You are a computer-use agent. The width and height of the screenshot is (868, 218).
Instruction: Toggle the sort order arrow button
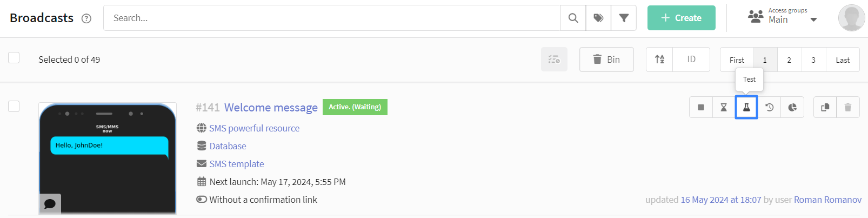[659, 60]
